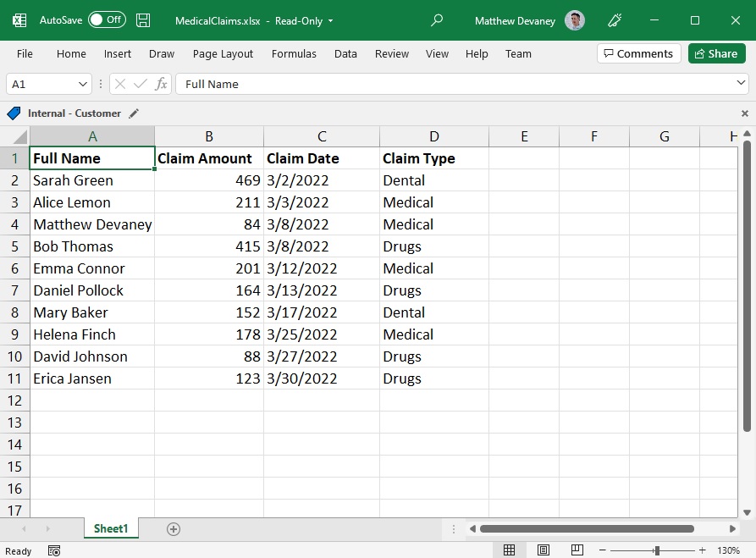This screenshot has width=756, height=558.
Task: Toggle AutoSave switch on
Action: coord(107,19)
